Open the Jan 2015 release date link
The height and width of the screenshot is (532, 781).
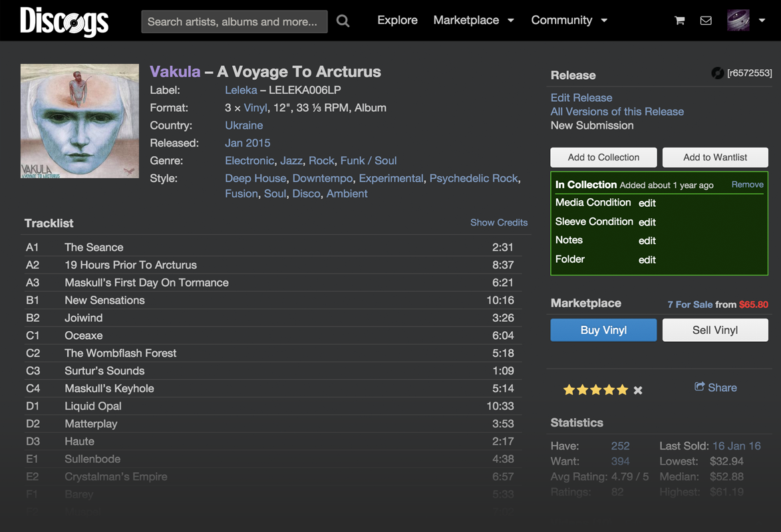pos(247,143)
